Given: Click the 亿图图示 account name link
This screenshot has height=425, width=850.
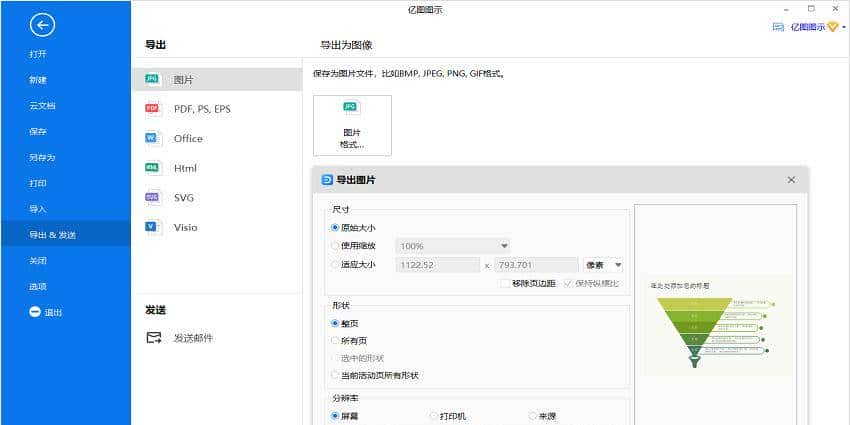Looking at the screenshot, I should point(807,27).
